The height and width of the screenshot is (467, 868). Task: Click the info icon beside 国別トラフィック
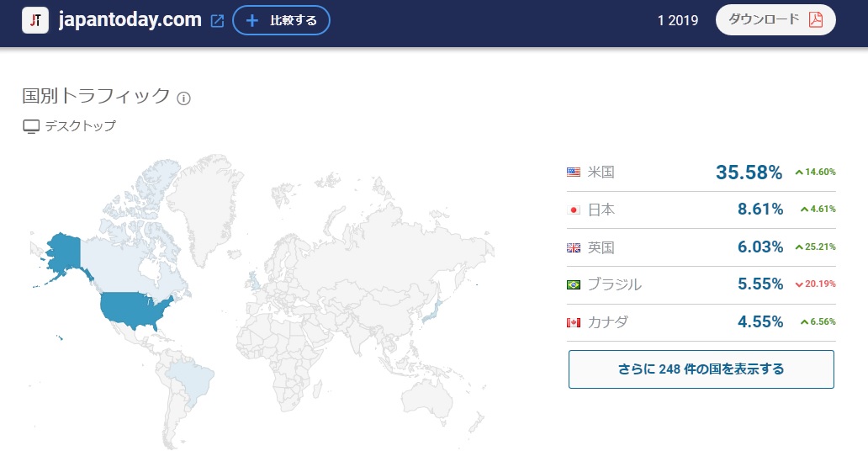click(x=184, y=98)
